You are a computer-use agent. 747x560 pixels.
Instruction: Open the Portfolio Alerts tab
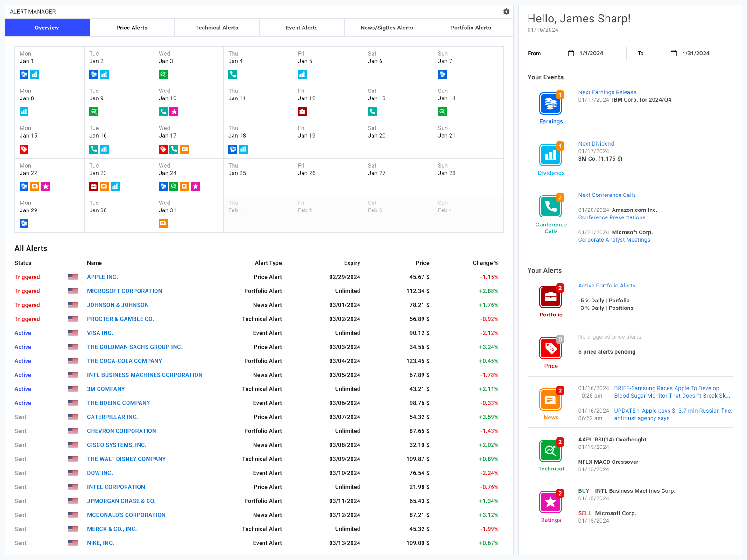pos(471,28)
